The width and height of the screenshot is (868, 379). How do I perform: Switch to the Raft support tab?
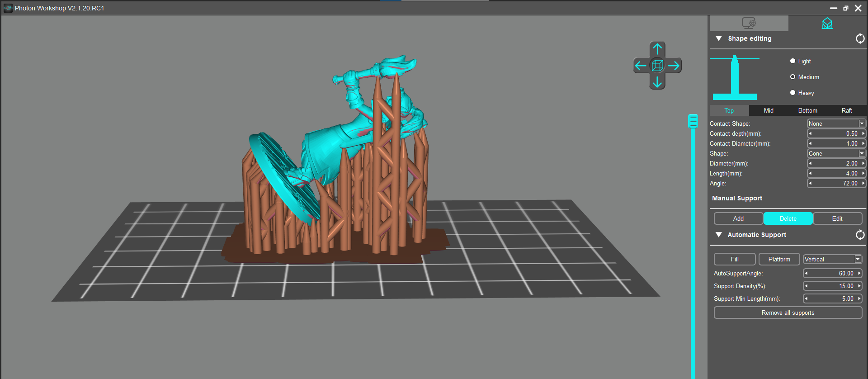coord(847,110)
